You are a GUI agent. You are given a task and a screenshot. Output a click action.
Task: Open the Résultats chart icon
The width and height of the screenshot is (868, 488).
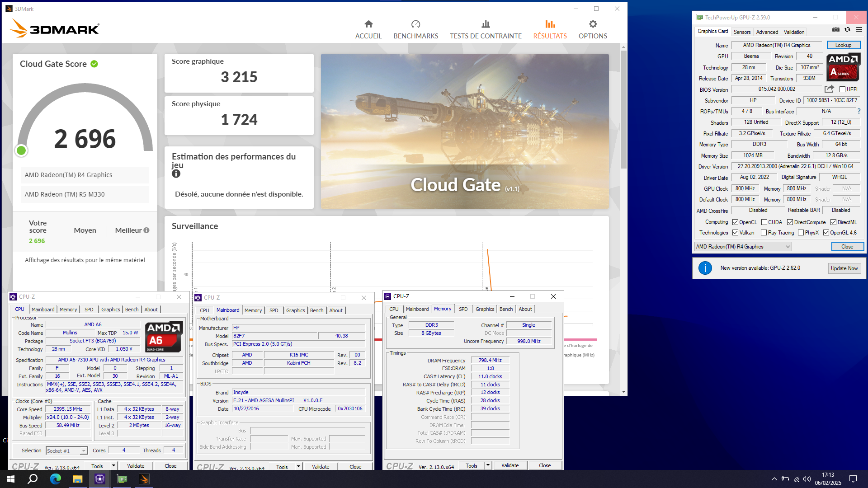550,24
